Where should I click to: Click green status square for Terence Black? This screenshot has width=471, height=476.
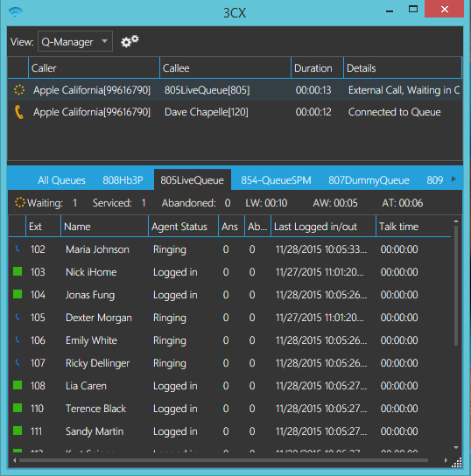[18, 408]
